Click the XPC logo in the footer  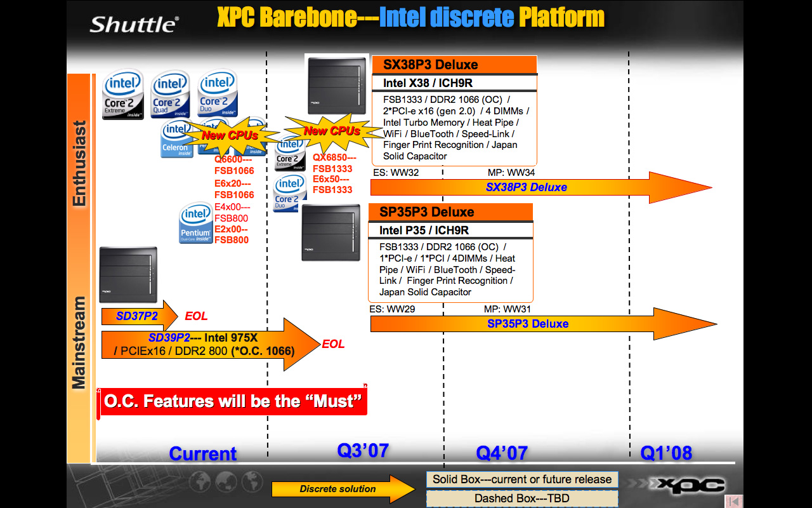pos(691,486)
